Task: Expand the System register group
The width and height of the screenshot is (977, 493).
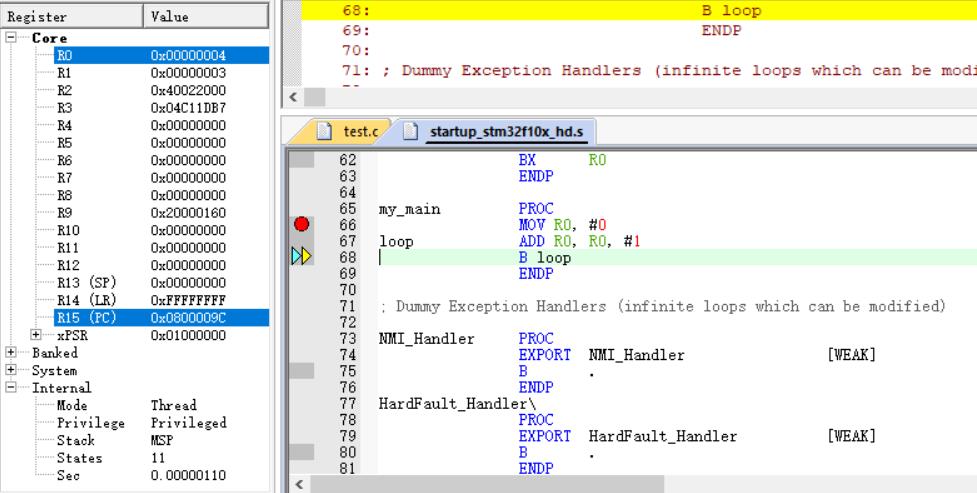Action: 11,370
